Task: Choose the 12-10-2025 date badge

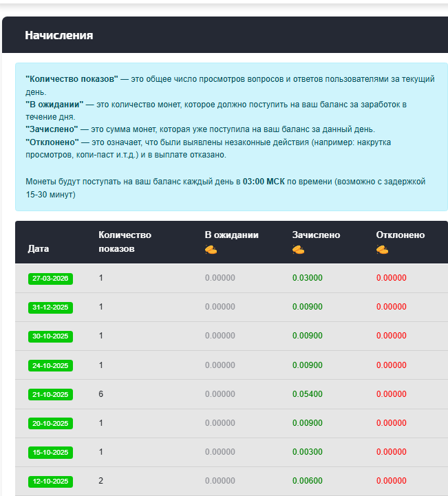Action: pos(51,482)
